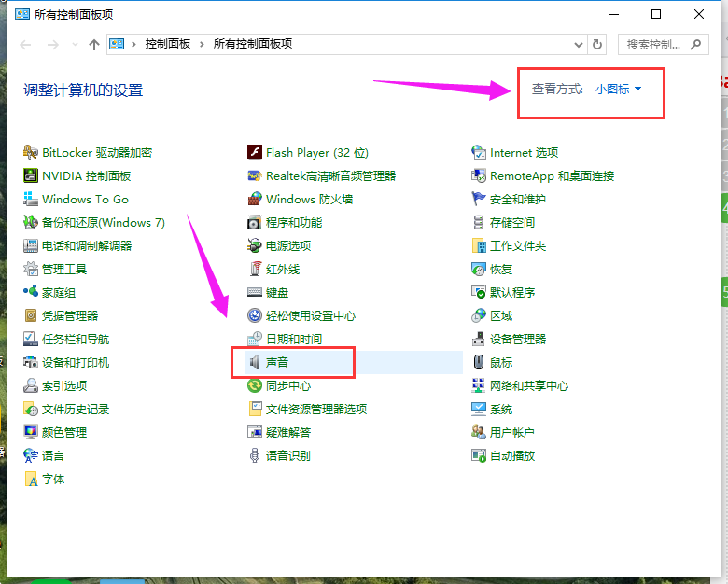
Task: Click the 控制面板 breadcrumb in address bar
Action: pos(167,44)
